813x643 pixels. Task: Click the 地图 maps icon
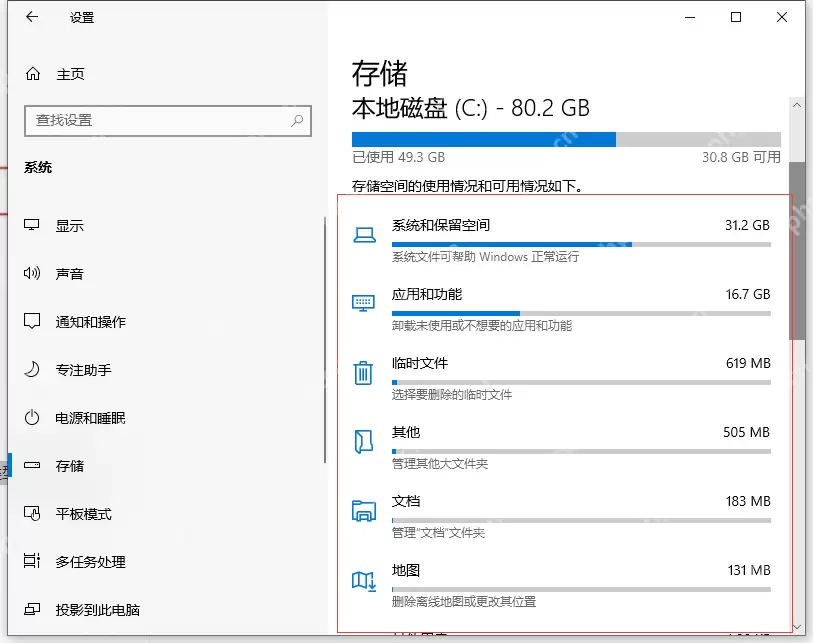(x=363, y=579)
